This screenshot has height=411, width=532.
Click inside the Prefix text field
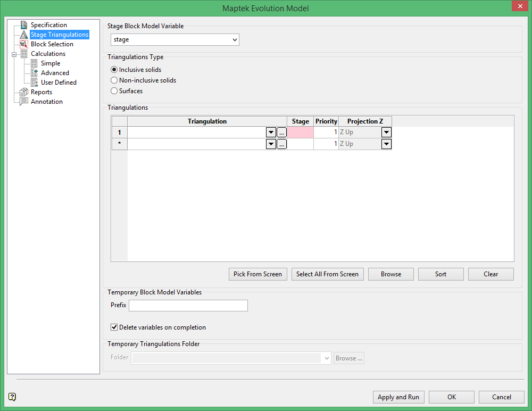[x=188, y=305]
